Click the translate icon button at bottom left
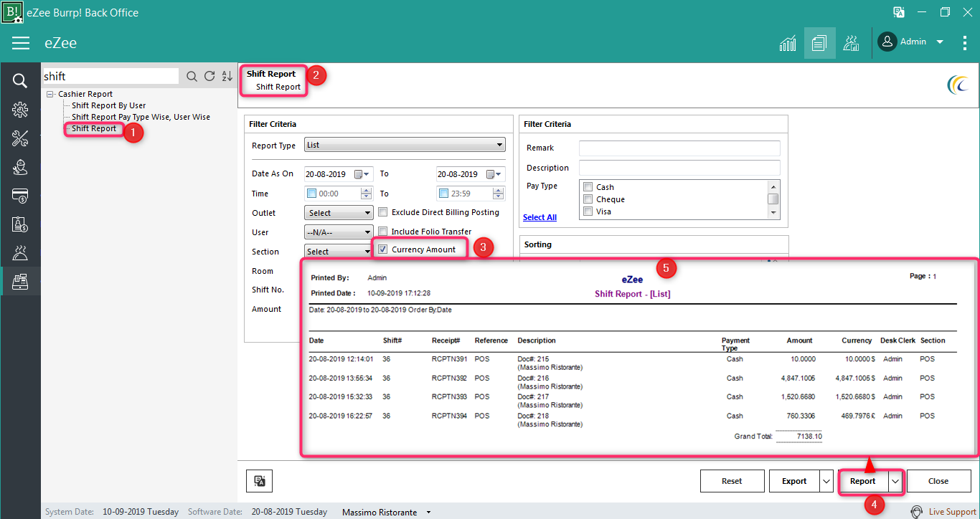 click(260, 481)
